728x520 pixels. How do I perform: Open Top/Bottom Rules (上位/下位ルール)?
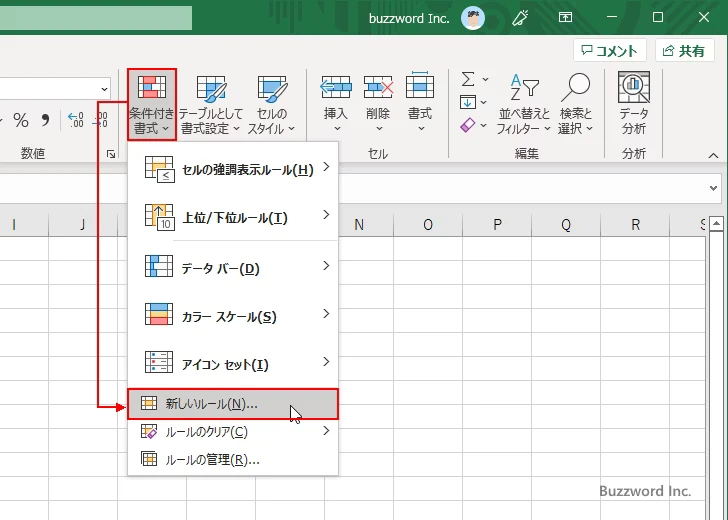[233, 217]
